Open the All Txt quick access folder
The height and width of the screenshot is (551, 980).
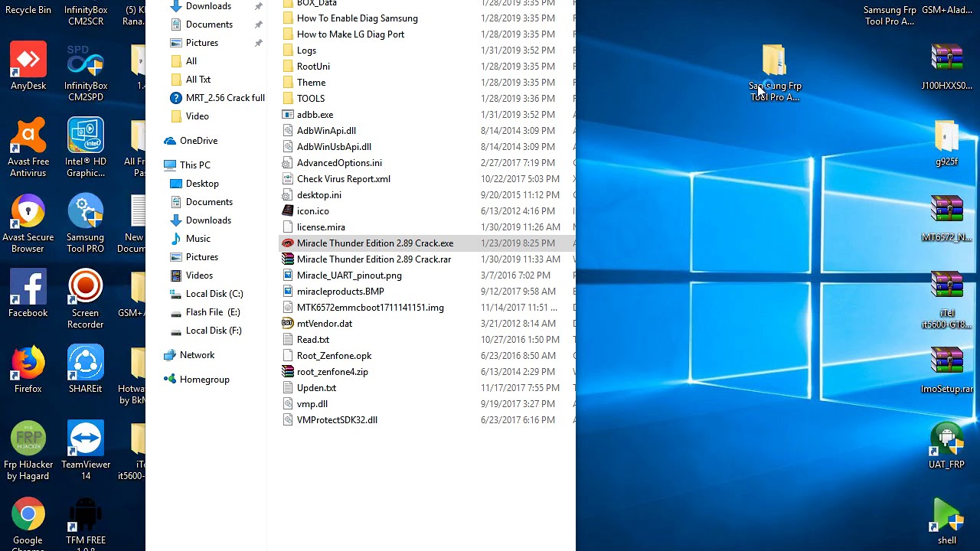coord(198,80)
